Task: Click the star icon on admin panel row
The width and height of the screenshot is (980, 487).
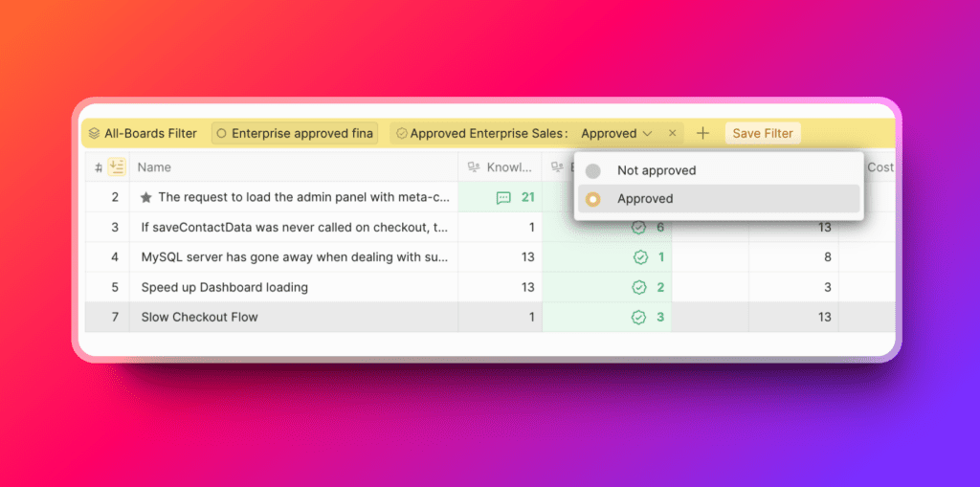Action: (145, 197)
